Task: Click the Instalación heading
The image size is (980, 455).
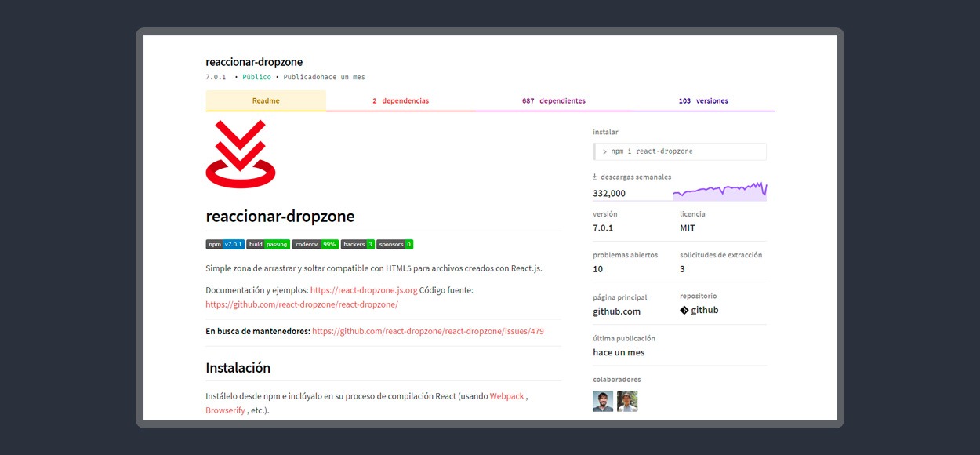Action: tap(238, 368)
